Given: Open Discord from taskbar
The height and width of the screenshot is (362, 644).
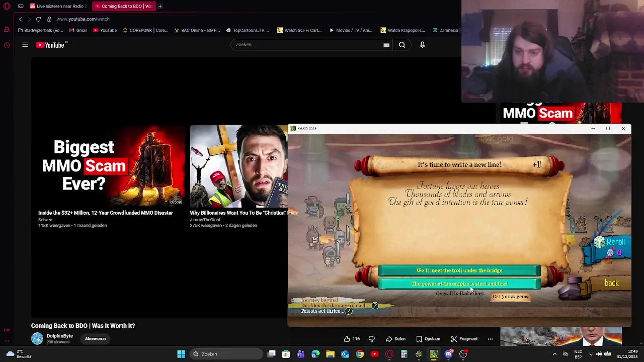Looking at the screenshot, I should (448, 354).
